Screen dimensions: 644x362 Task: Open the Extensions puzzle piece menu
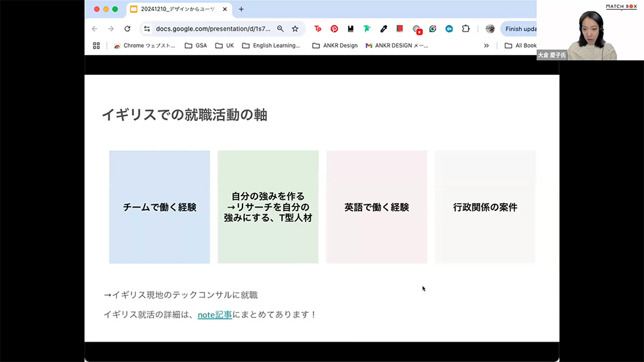click(x=466, y=29)
